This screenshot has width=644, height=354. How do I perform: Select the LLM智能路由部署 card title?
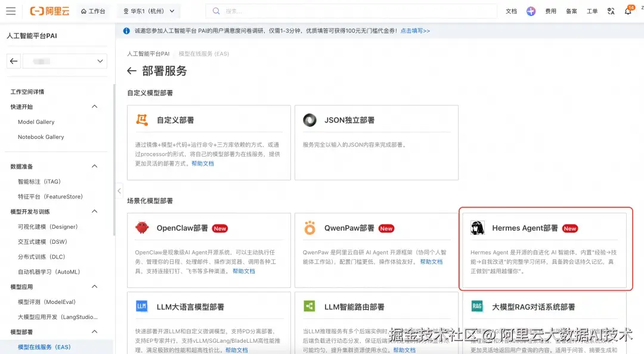[354, 307]
